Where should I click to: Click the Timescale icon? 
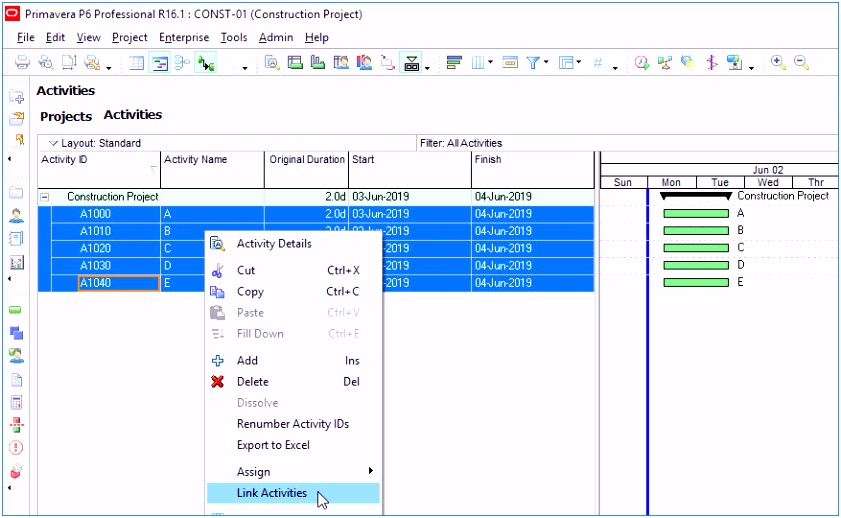(x=510, y=63)
